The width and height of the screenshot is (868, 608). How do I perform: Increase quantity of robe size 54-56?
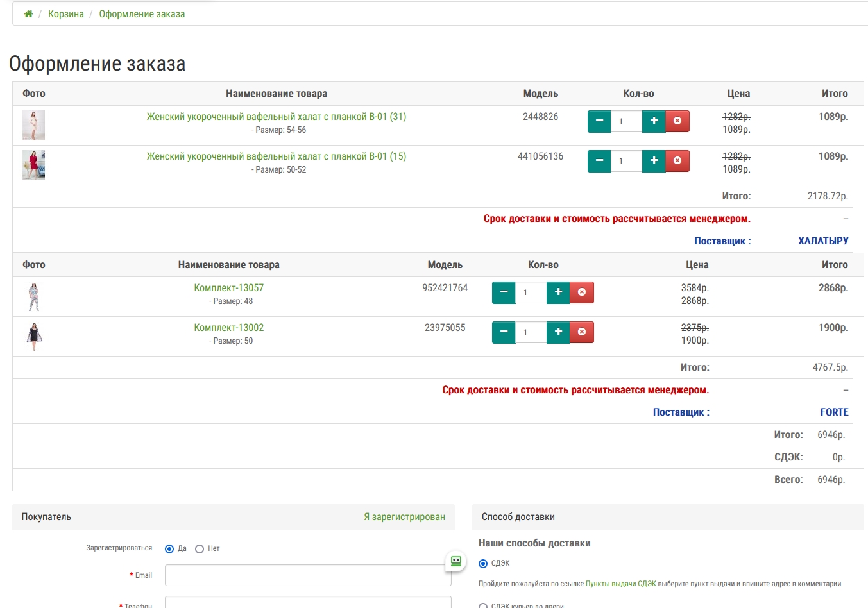654,121
